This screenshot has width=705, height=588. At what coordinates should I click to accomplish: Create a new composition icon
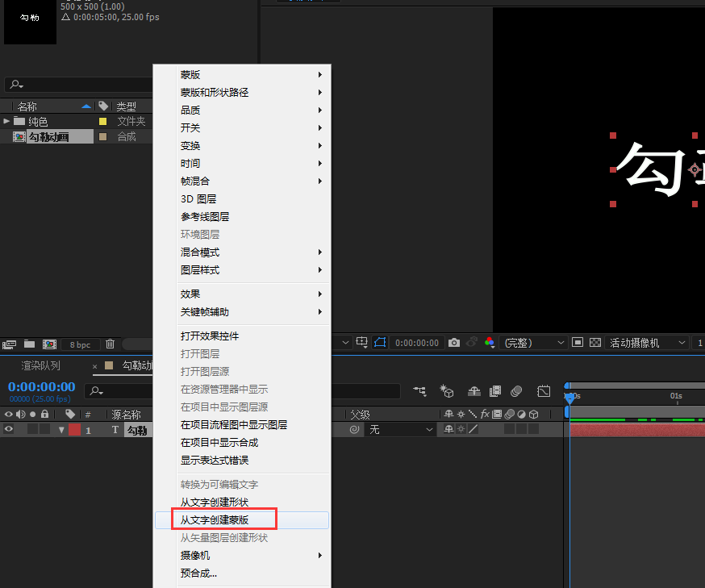point(49,344)
